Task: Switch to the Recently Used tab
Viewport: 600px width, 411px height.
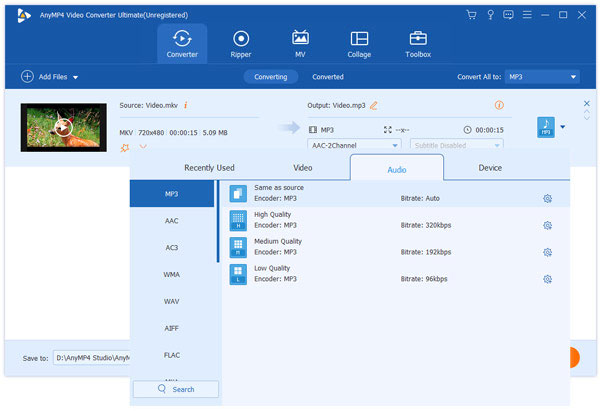Action: (209, 168)
